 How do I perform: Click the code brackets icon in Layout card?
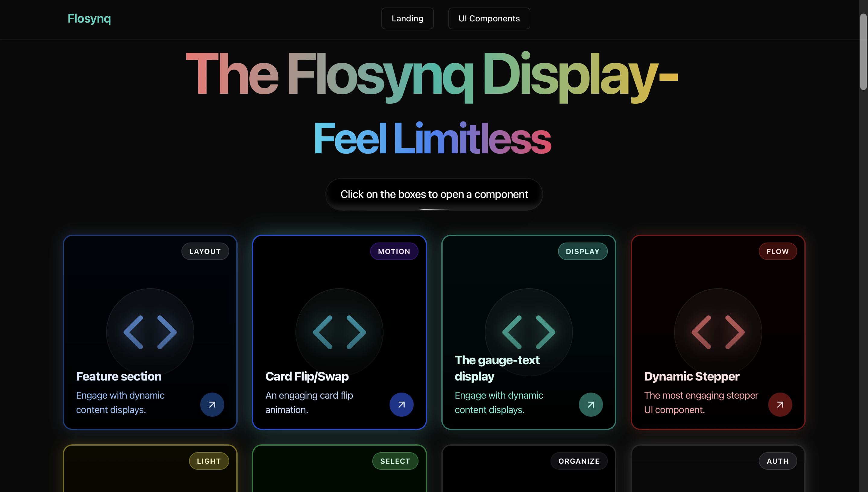tap(150, 332)
